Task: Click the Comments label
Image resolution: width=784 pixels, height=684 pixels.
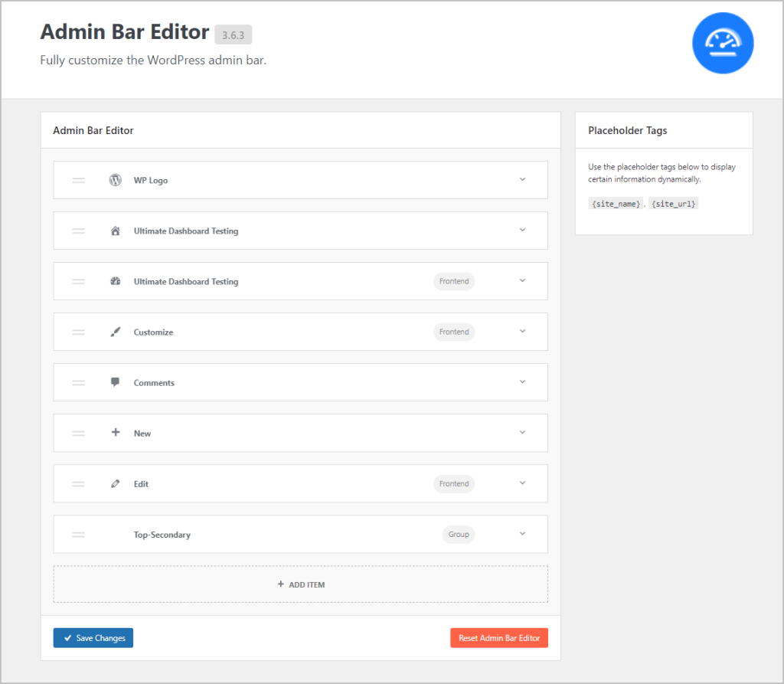Action: point(154,383)
